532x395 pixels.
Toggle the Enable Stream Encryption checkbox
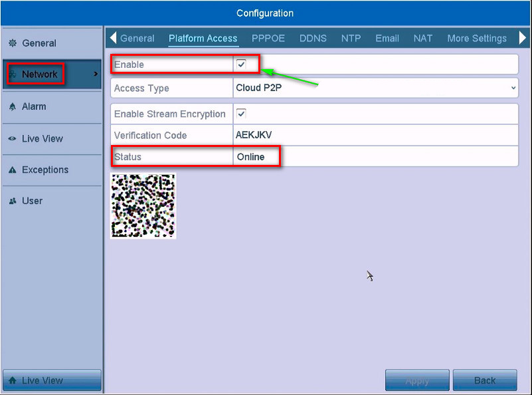(x=241, y=114)
